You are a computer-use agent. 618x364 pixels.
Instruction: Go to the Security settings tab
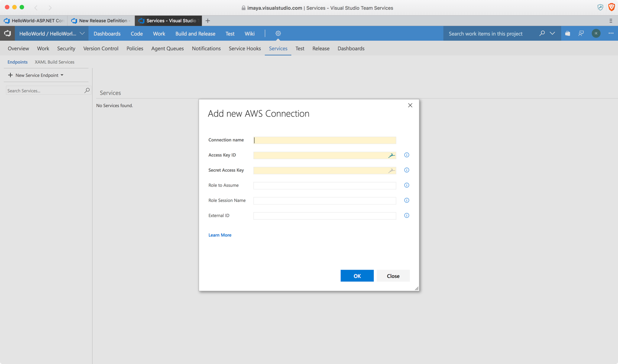66,49
